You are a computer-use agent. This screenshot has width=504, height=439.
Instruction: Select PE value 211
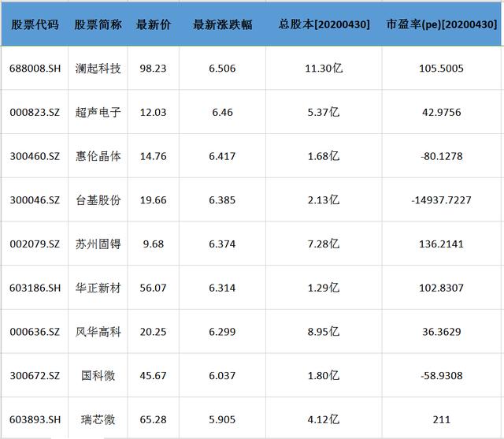click(x=442, y=419)
